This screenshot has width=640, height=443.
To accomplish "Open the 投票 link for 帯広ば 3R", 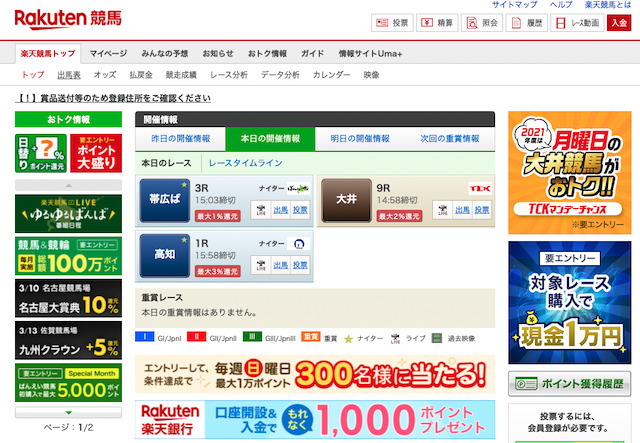I will pos(300,210).
